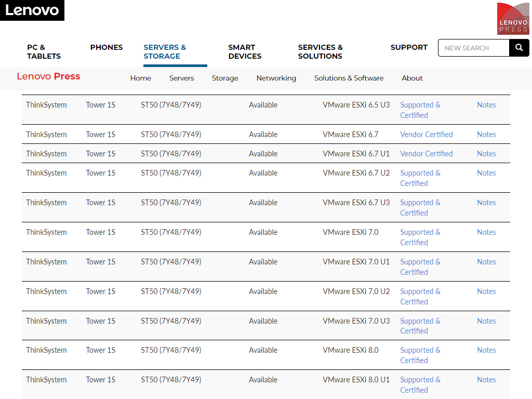Open Notes for VMware ESXi 7.0 U1
Image resolution: width=532 pixels, height=399 pixels.
(486, 262)
